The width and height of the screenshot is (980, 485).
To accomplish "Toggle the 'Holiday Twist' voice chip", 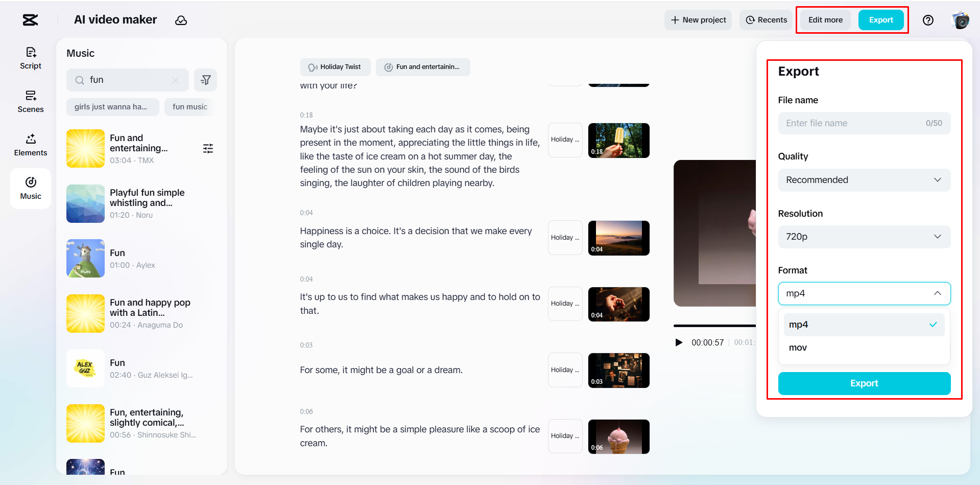I will (335, 67).
